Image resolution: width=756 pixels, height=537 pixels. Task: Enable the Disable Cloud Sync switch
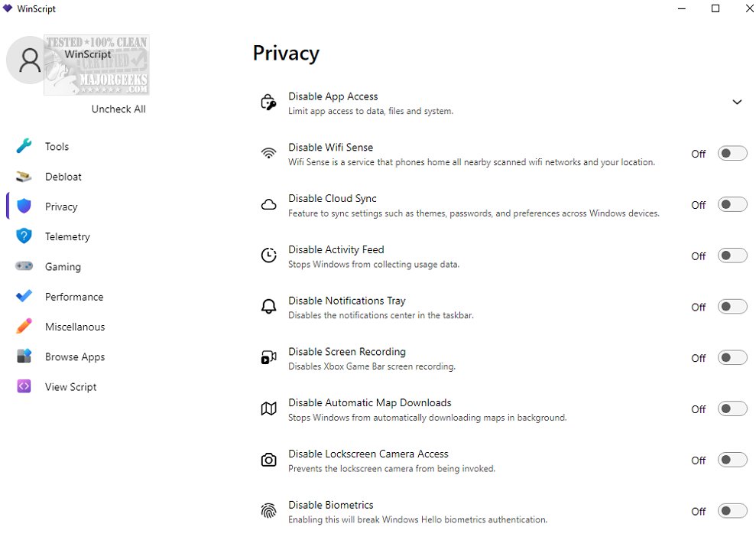click(x=732, y=205)
